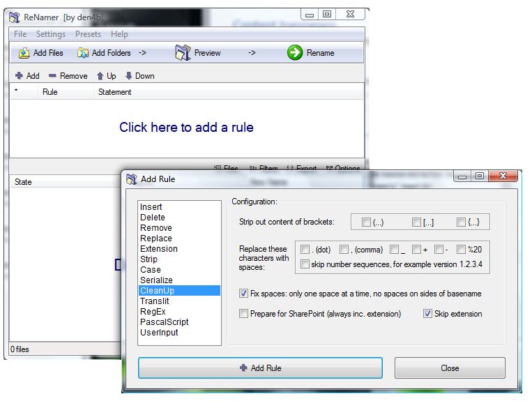
Task: Select the Extension rule type
Action: pyautogui.click(x=179, y=249)
